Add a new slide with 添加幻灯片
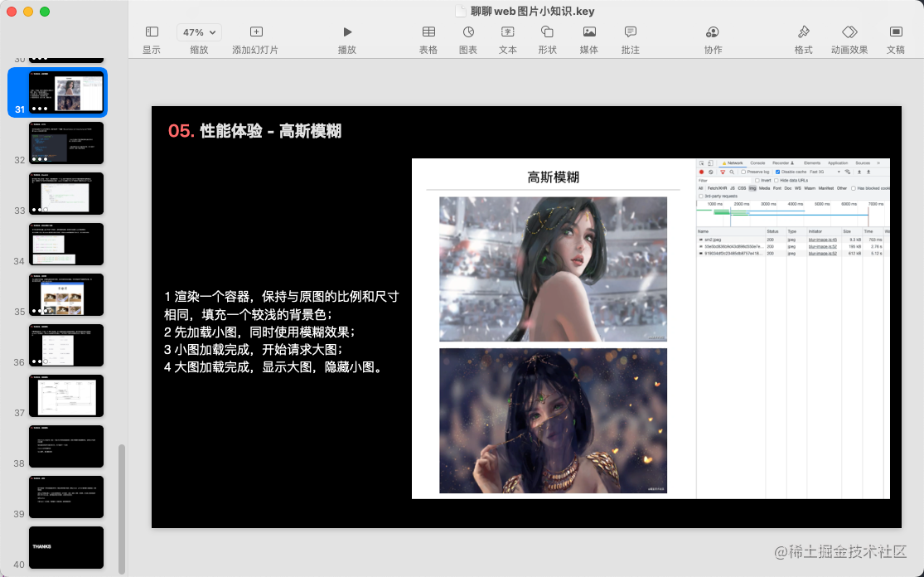 [x=255, y=40]
